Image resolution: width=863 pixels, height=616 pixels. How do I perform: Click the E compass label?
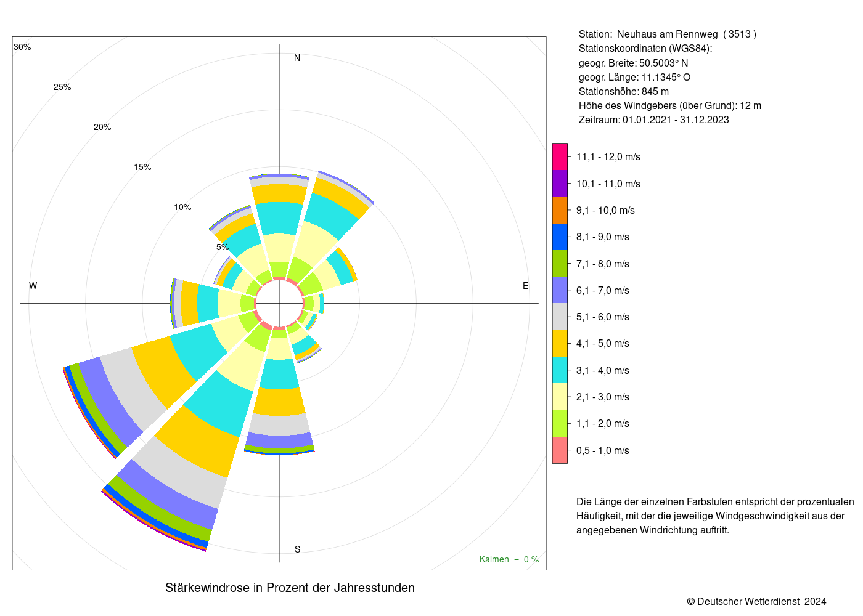coord(526,286)
